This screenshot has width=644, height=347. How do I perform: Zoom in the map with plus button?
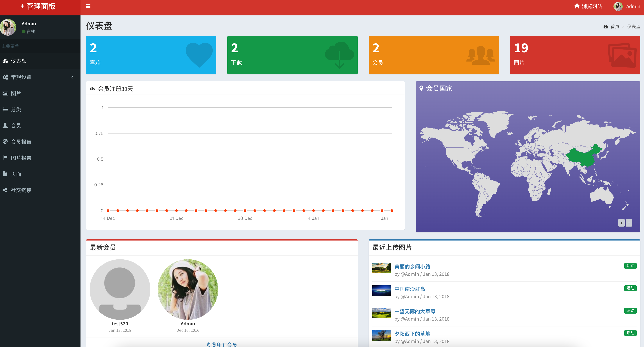click(x=621, y=223)
